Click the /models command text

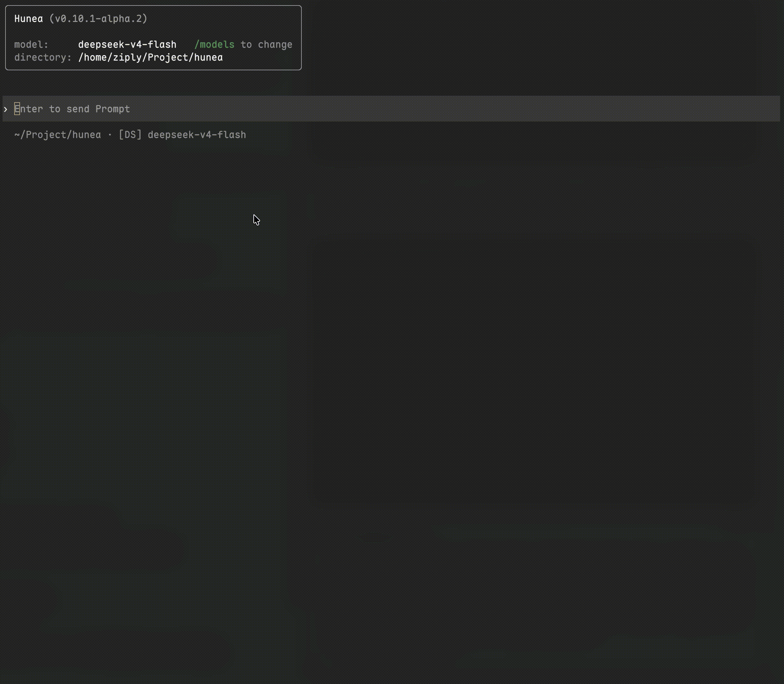[x=214, y=45]
